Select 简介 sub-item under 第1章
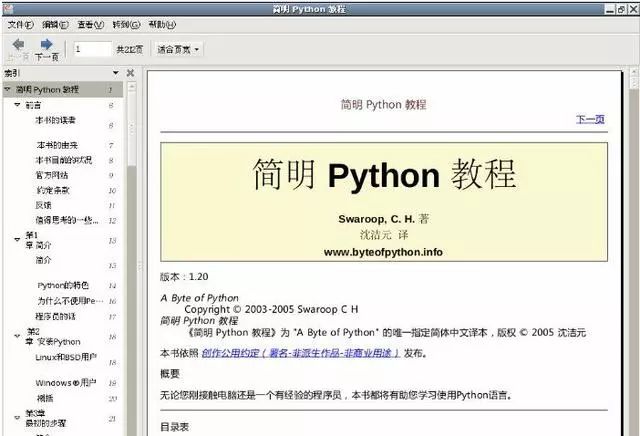The height and width of the screenshot is (436, 640). [x=43, y=260]
